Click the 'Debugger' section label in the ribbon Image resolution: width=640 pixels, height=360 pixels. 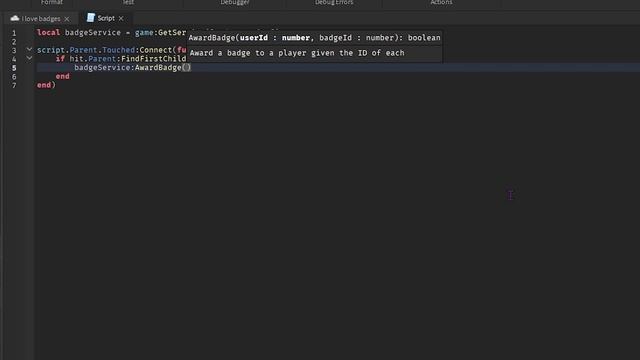point(235,2)
